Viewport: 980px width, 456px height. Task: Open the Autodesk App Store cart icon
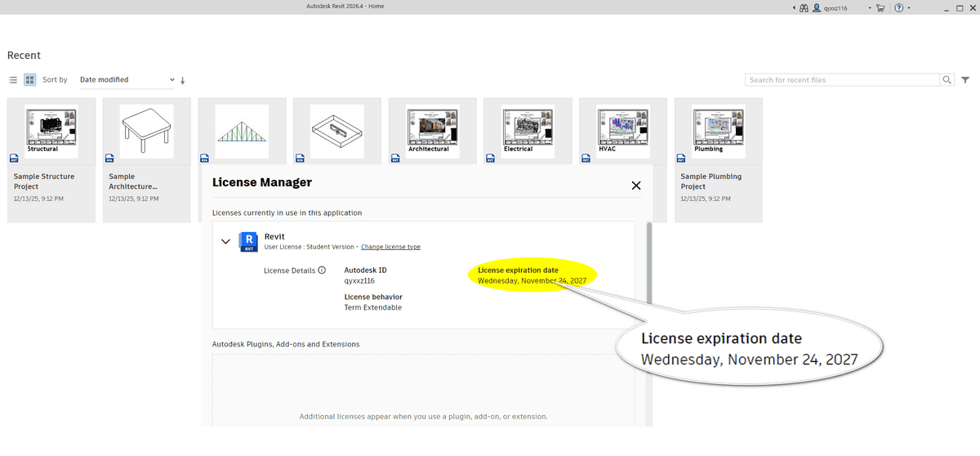880,7
